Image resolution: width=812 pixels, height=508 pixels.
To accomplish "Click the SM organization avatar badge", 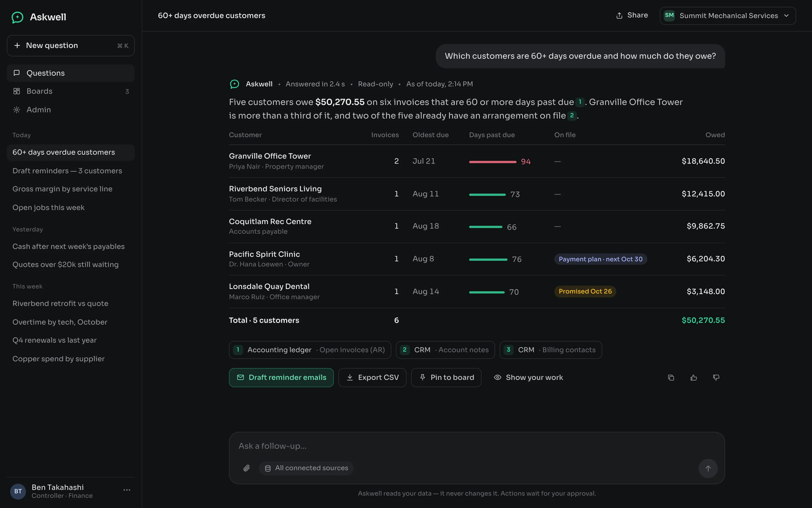I will click(669, 16).
